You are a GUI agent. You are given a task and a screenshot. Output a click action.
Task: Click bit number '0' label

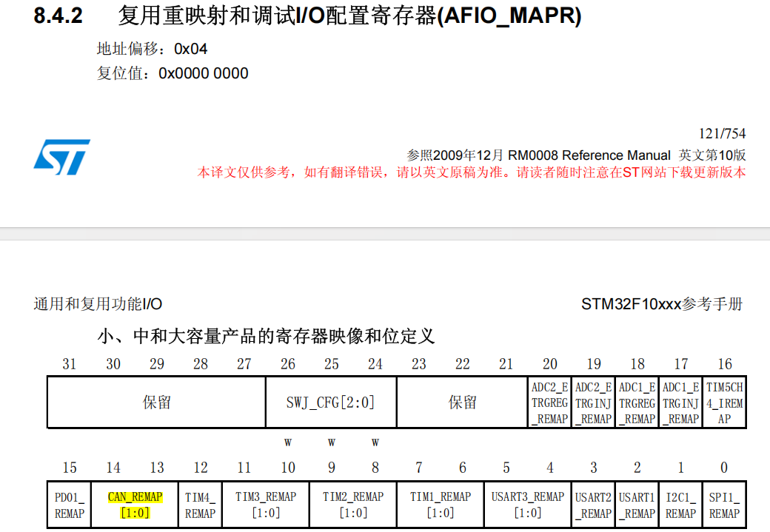coord(724,468)
